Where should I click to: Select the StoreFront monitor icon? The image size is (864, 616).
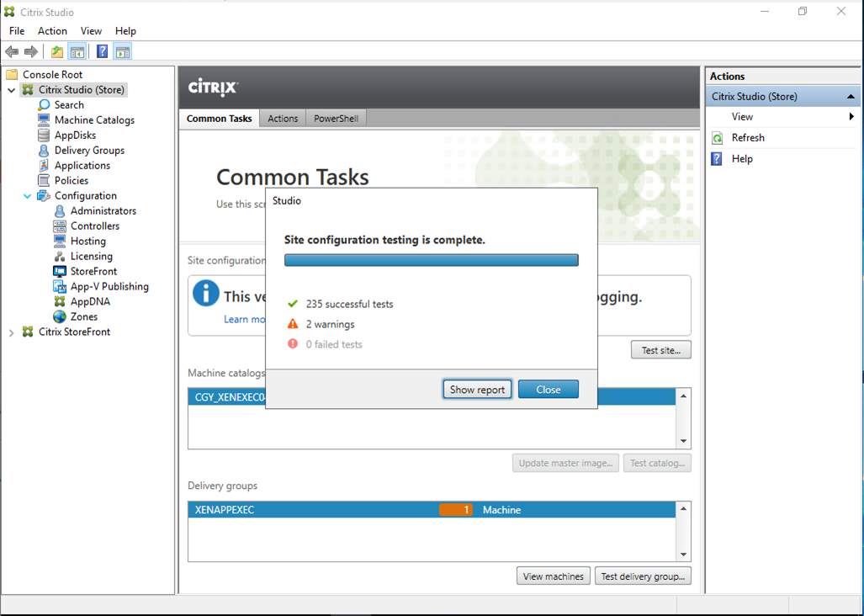tap(60, 271)
